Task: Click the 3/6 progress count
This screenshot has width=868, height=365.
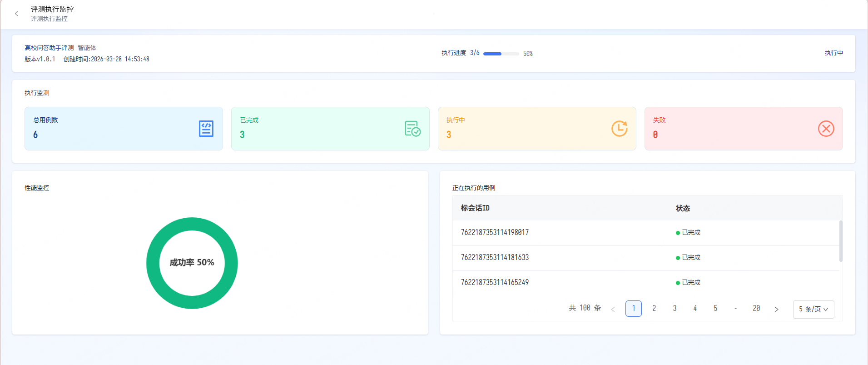Action: 475,53
